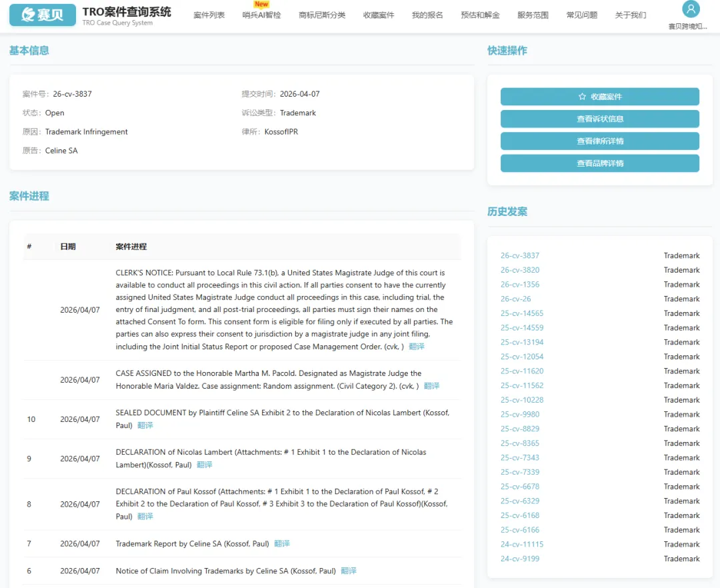Select the submission date 2026-04-07
This screenshot has height=588, width=720.
click(300, 94)
